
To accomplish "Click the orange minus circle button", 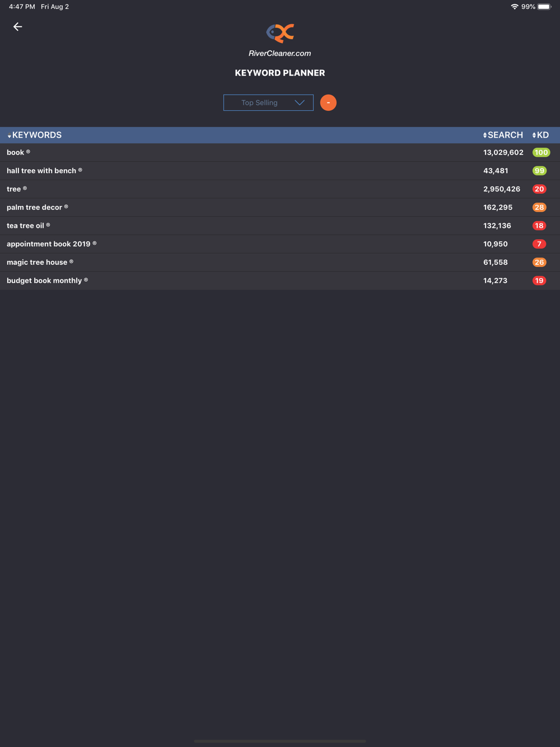I will [x=328, y=102].
